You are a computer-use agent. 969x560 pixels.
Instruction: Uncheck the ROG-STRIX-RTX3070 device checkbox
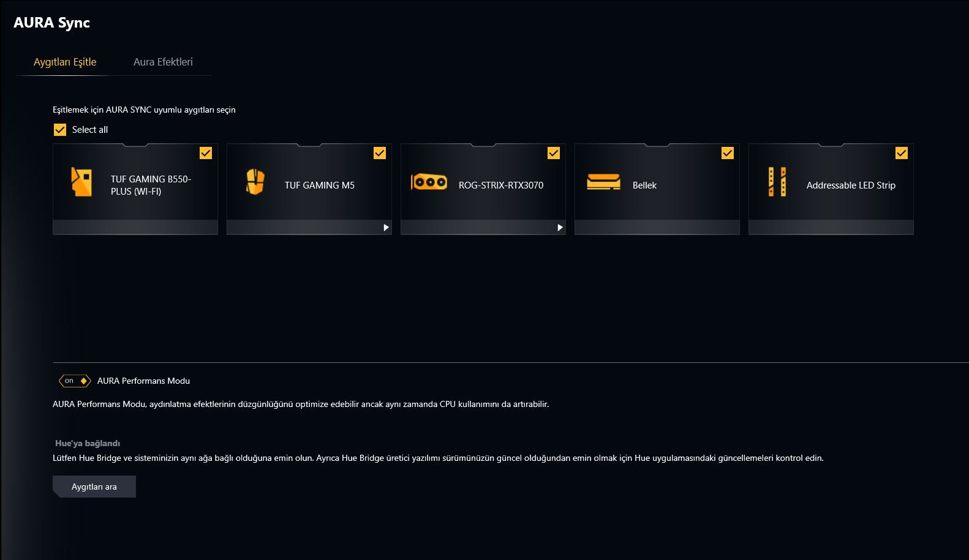[x=554, y=153]
